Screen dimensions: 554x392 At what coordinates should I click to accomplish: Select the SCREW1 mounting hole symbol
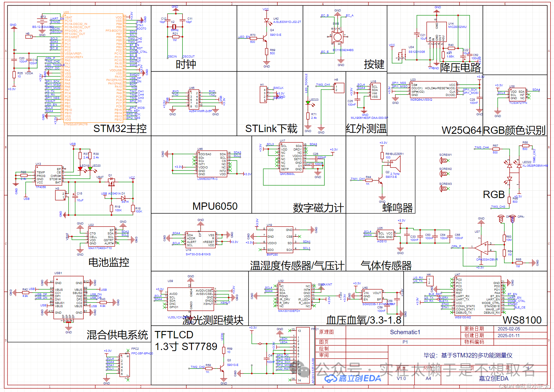(x=444, y=160)
